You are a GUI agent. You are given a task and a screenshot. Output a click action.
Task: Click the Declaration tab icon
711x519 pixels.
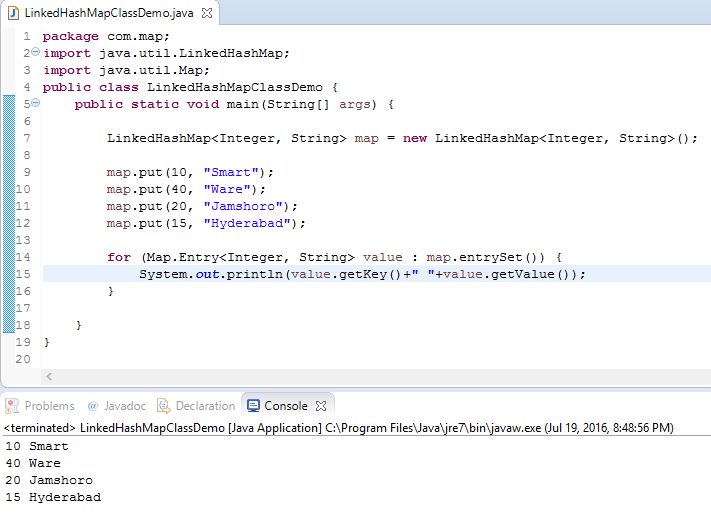pyautogui.click(x=163, y=406)
